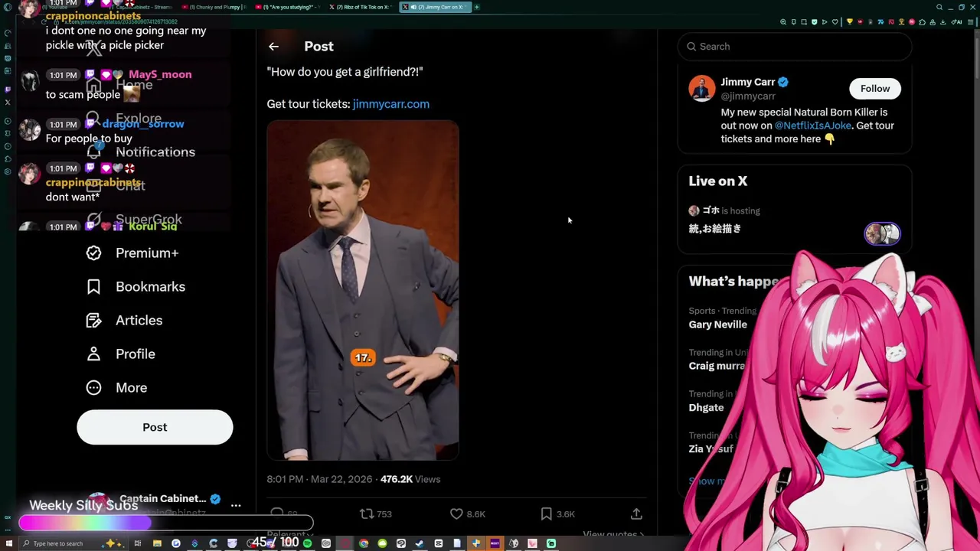The image size is (980, 551).
Task: Click the Windows Start button
Action: point(8,543)
